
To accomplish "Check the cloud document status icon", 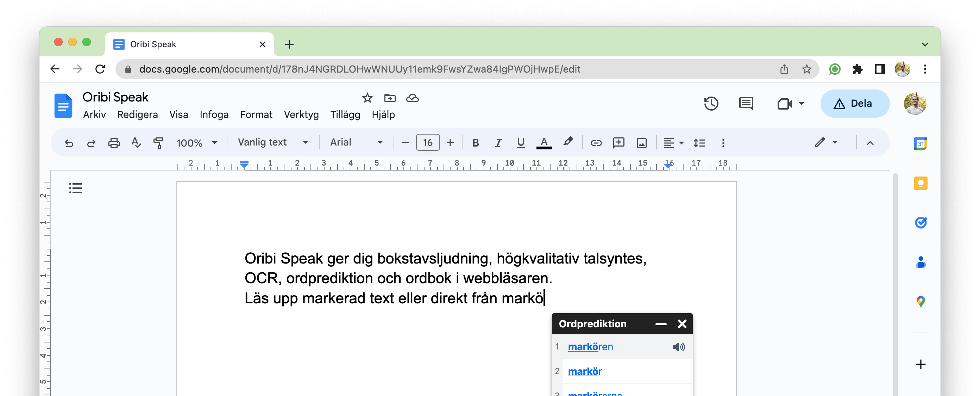I will pos(413,98).
